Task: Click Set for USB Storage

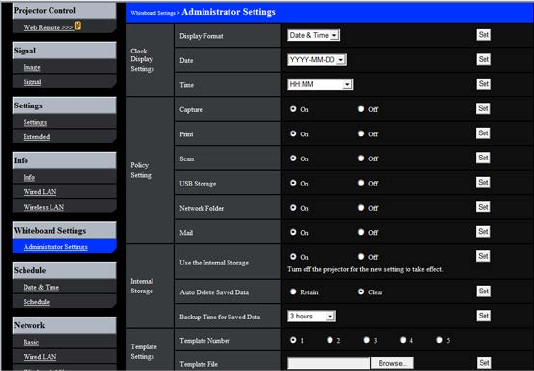Action: point(483,182)
